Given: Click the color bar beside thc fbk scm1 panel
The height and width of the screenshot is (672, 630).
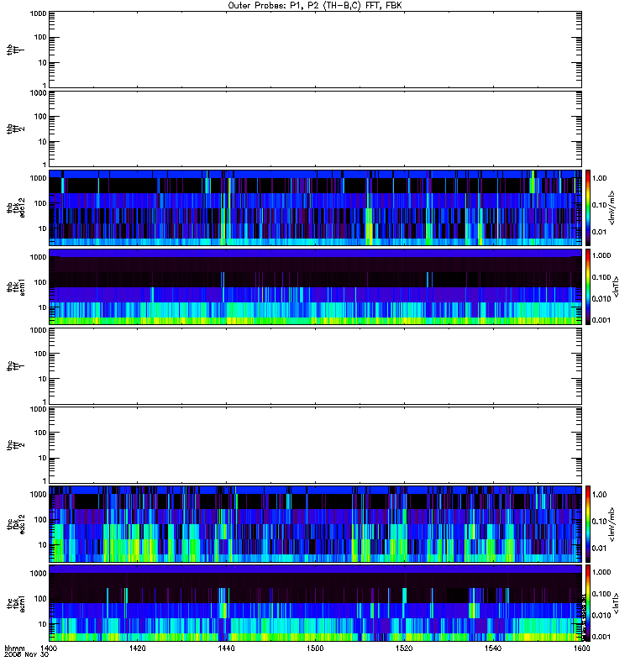Looking at the screenshot, I should pyautogui.click(x=588, y=603).
